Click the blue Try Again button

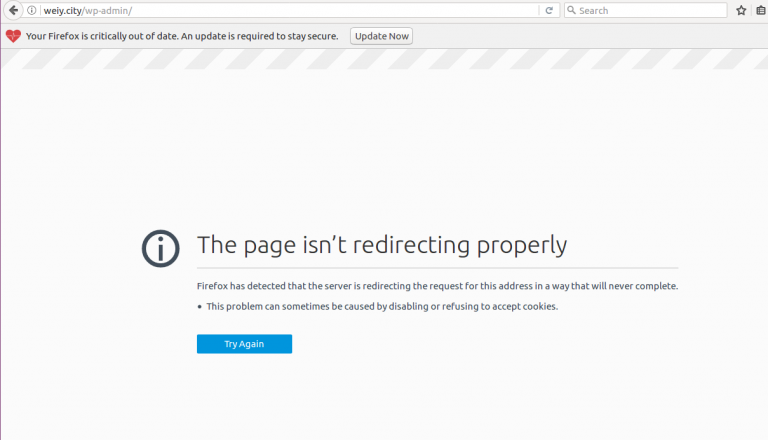[244, 344]
